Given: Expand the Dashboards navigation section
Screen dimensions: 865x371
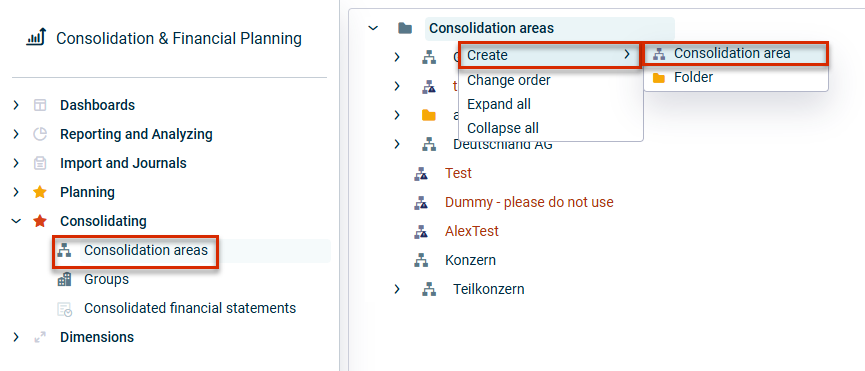Looking at the screenshot, I should pyautogui.click(x=16, y=105).
